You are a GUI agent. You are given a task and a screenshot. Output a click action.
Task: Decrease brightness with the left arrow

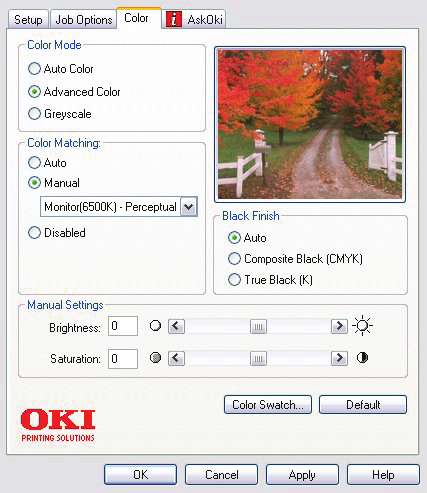pyautogui.click(x=176, y=326)
